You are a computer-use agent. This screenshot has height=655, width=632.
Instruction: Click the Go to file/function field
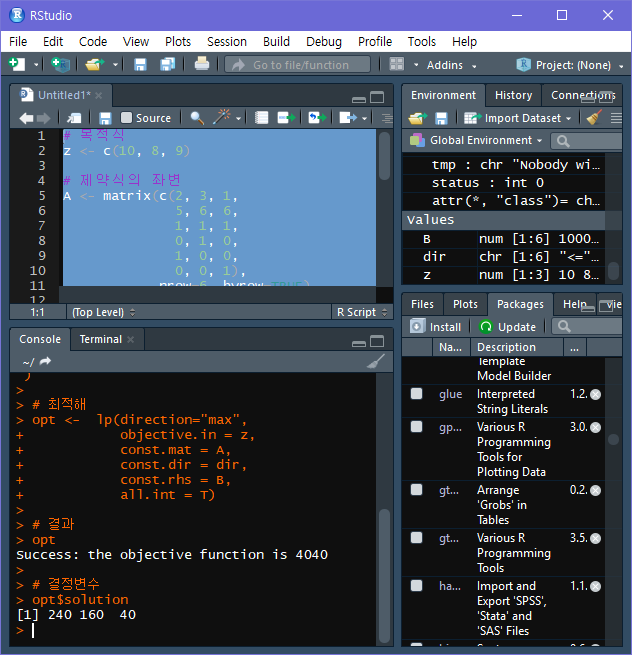tap(300, 65)
